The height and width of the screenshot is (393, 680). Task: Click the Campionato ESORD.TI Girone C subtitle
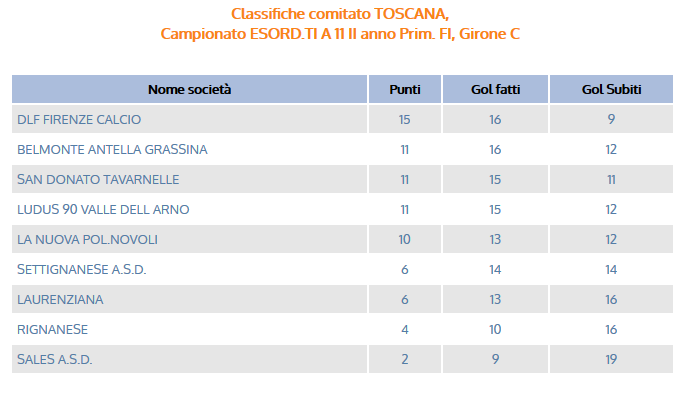point(340,34)
